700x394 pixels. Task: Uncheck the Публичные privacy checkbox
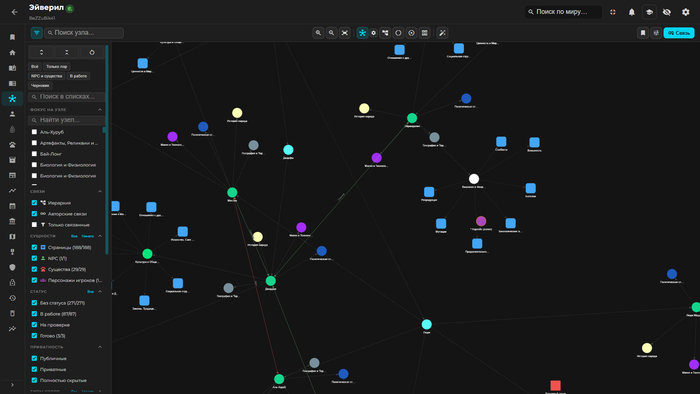(x=34, y=358)
